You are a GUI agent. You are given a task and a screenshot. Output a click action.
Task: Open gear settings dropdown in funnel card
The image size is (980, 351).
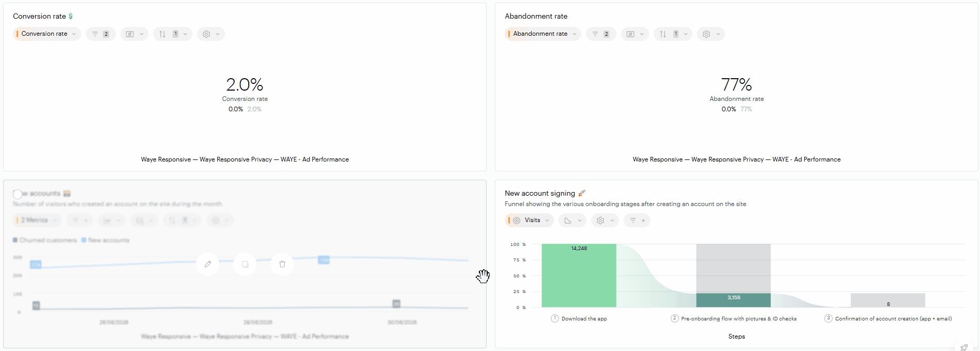[x=605, y=220]
